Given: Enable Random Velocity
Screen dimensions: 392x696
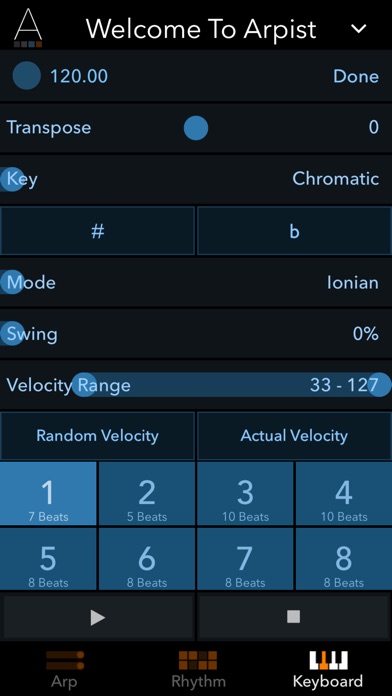Looking at the screenshot, I should pyautogui.click(x=98, y=436).
